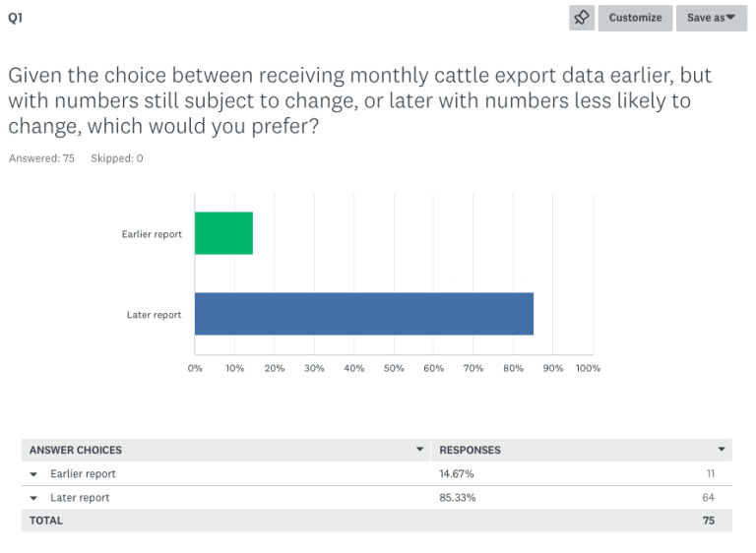The image size is (756, 553).
Task: Click the ANSWER CHOICES column header
Action: tap(76, 450)
